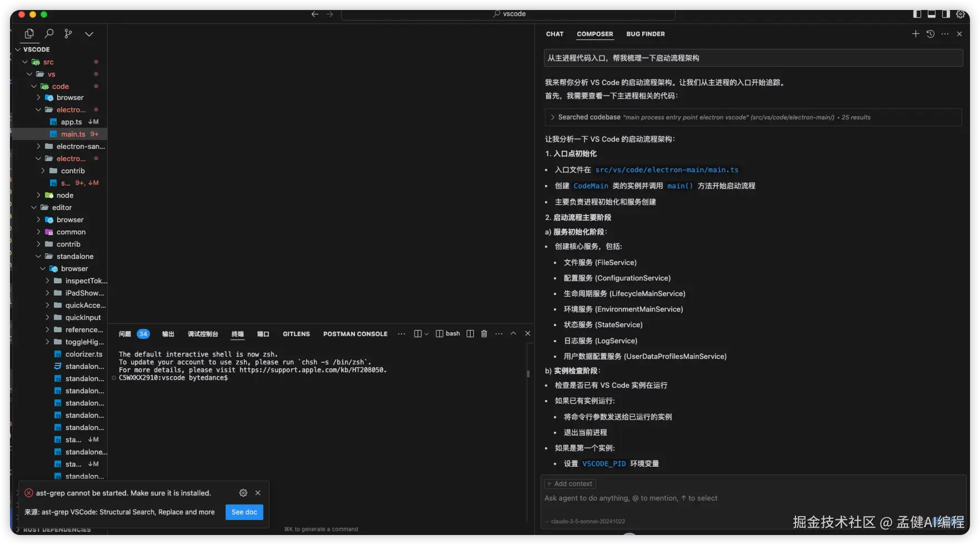Open the support.apple.com link in terminal
980x545 pixels.
pos(312,370)
